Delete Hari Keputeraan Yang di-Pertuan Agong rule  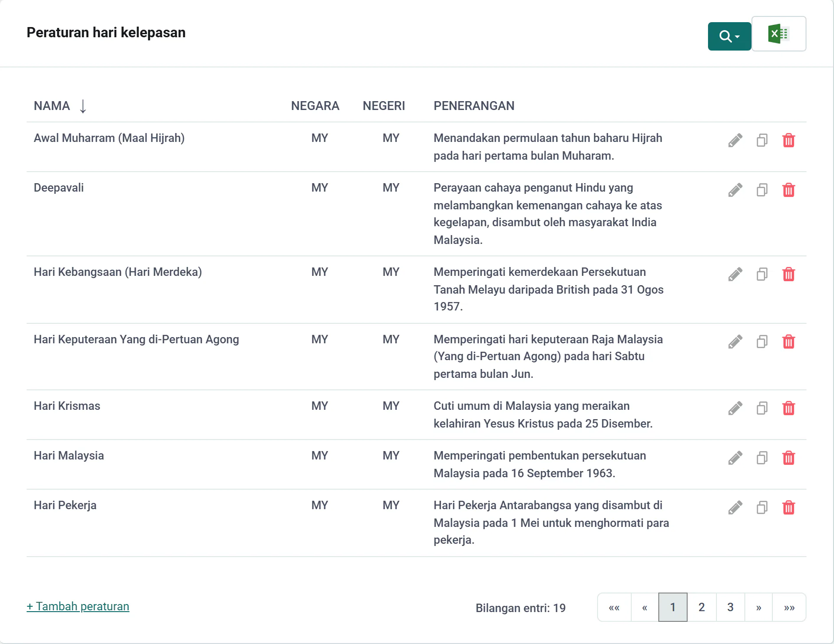coord(789,342)
